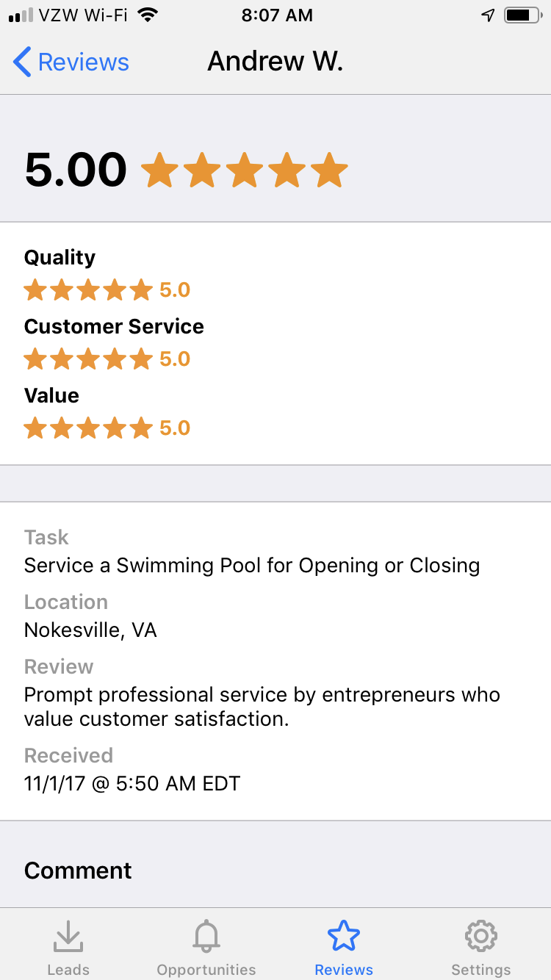
Task: Open the Settings tab label
Action: (x=481, y=970)
